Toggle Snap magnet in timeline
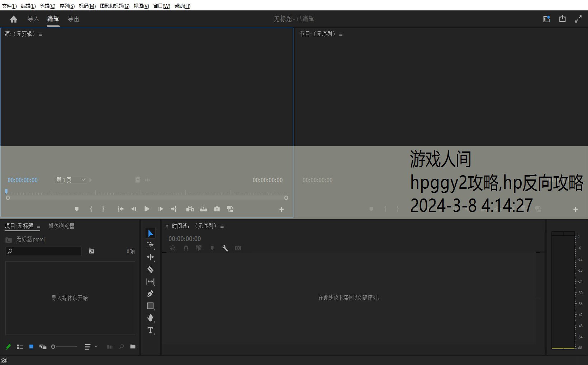Screen dimensions: 588x365 pos(186,248)
